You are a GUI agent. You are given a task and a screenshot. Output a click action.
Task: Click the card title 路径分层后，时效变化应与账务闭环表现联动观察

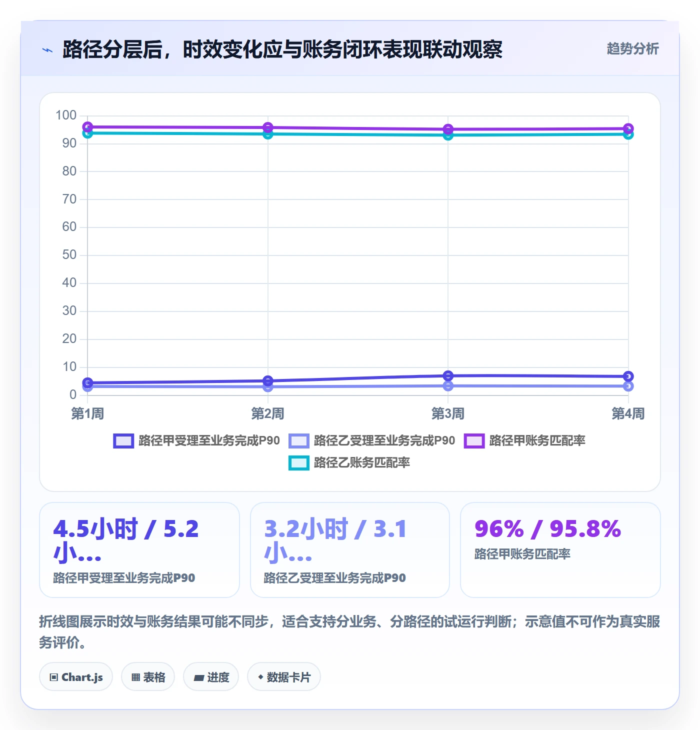(282, 49)
